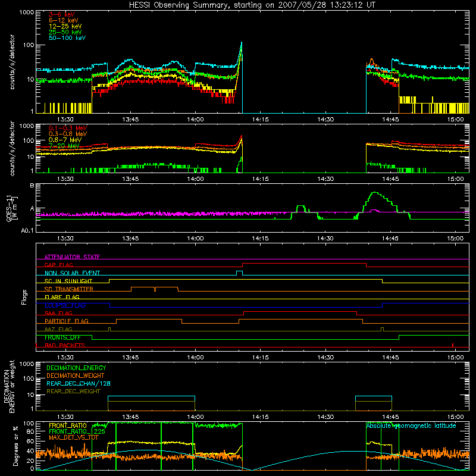This screenshot has width=476, height=476.
Task: Select the 50-100 keV legend label
Action: tap(67, 38)
